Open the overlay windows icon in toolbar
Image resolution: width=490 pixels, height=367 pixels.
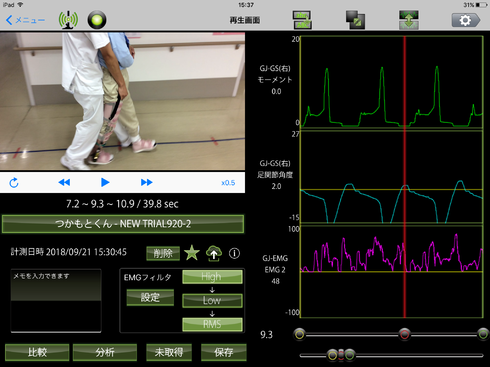355,20
